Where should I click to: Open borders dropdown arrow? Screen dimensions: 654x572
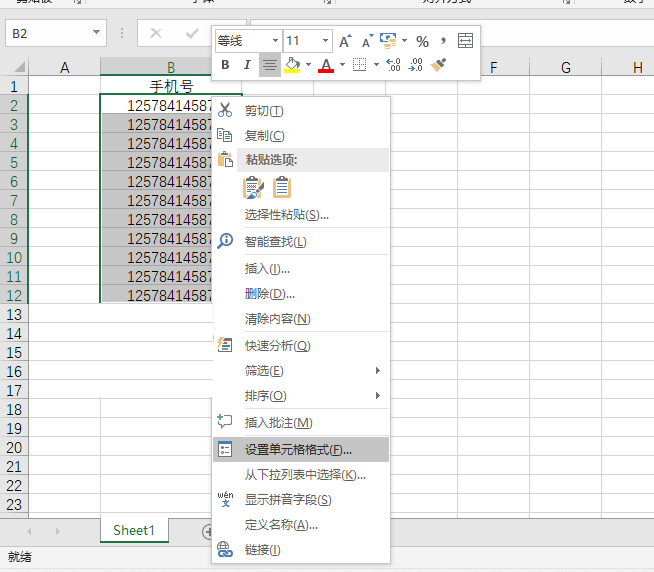click(x=376, y=65)
